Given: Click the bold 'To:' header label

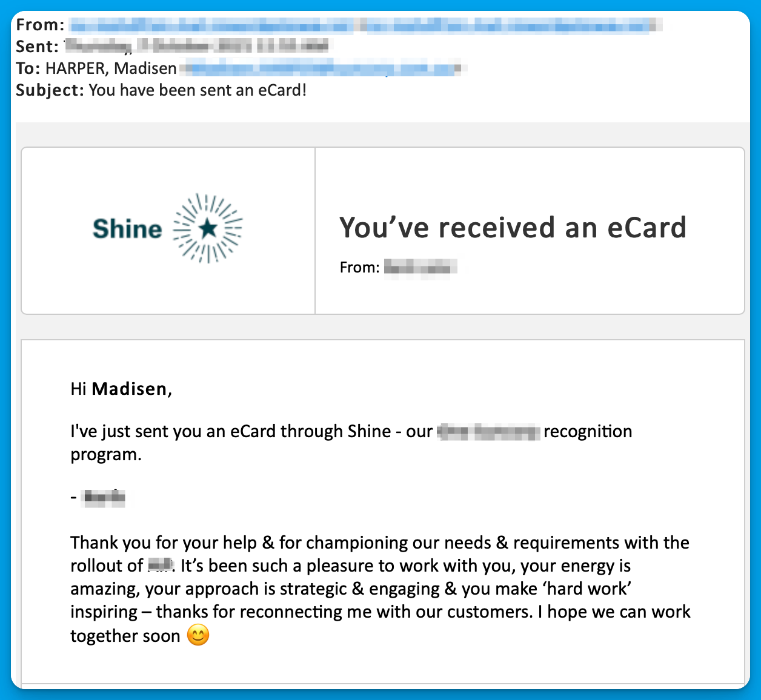Looking at the screenshot, I should [28, 68].
